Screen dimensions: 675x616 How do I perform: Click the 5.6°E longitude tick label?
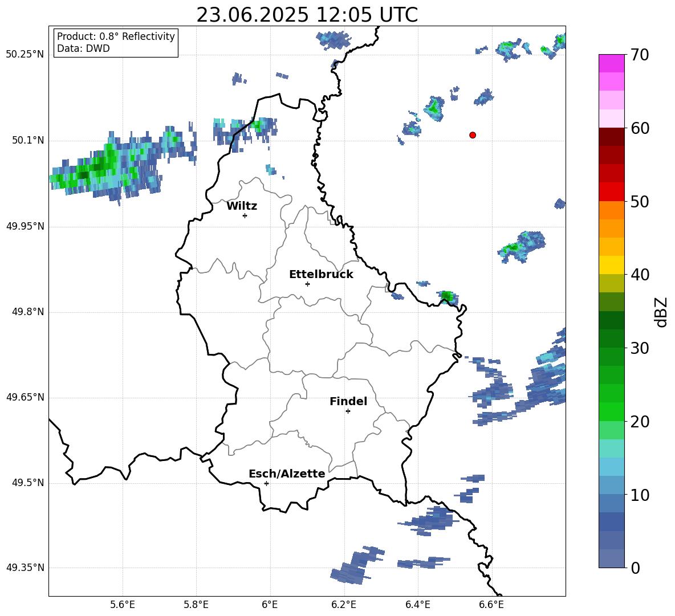[x=123, y=605]
